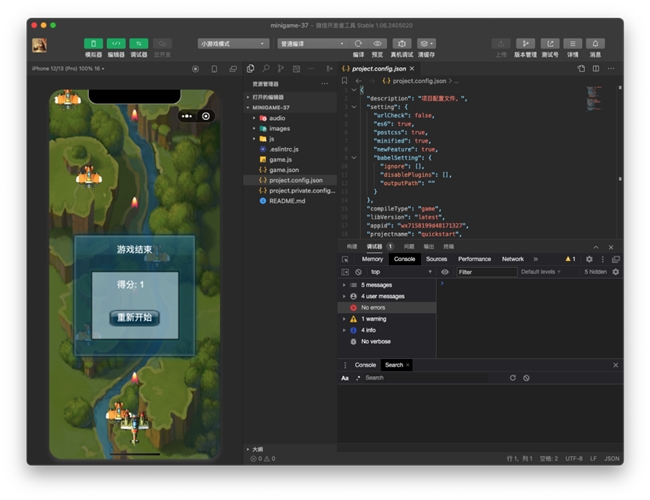Open the explorer files icon

(250, 68)
